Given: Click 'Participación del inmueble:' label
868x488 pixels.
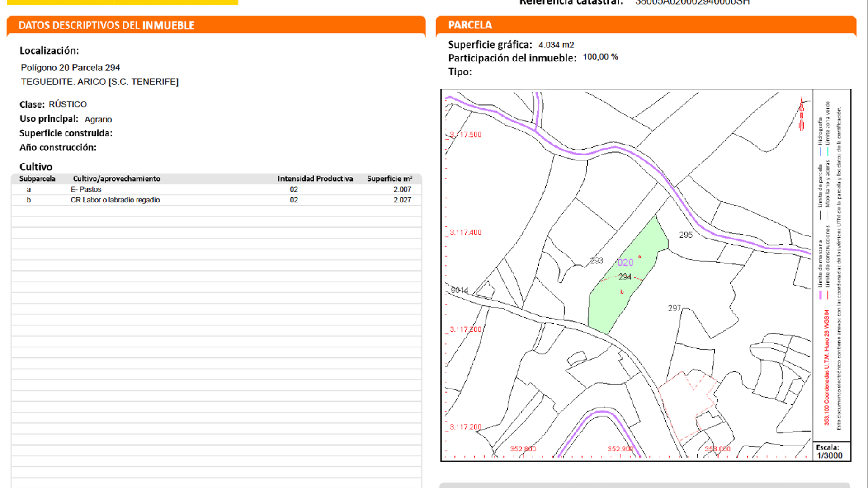Looking at the screenshot, I should (512, 58).
